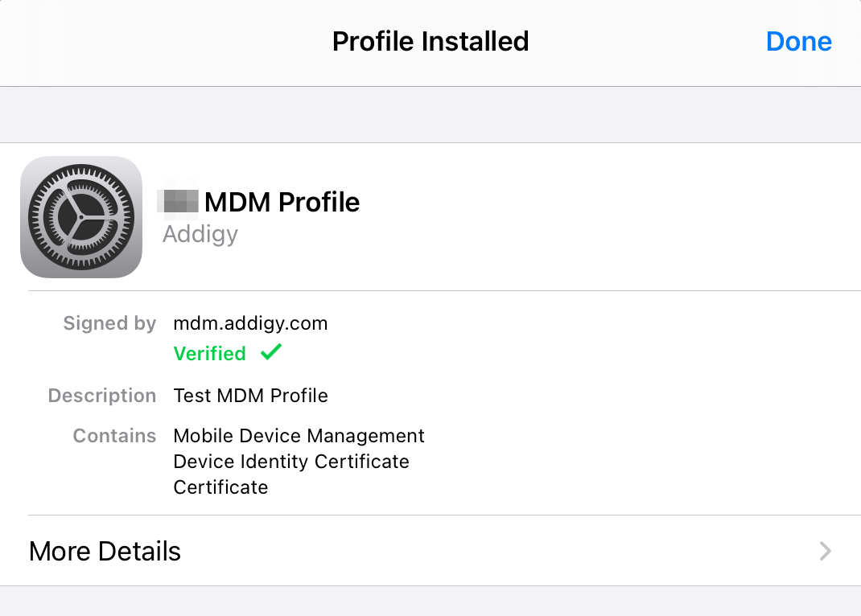The image size is (861, 616).
Task: Tap the Done button
Action: click(x=798, y=42)
